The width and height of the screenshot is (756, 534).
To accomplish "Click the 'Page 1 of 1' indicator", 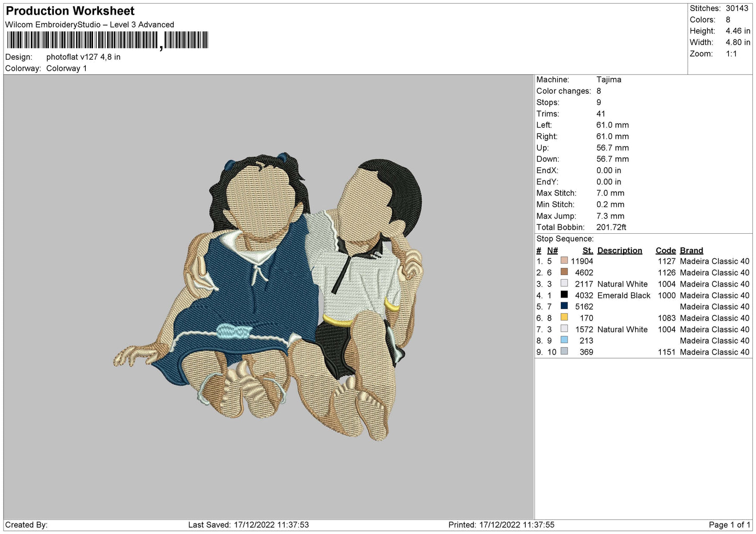I will [729, 525].
